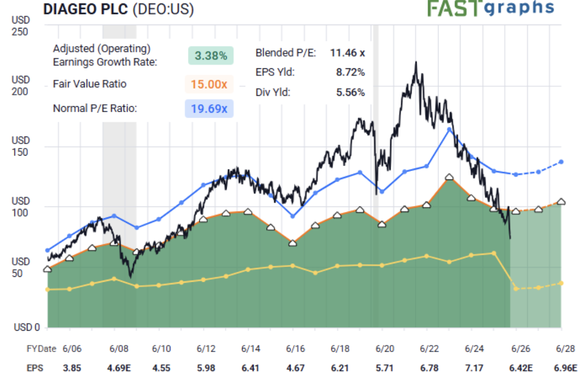Click the 6/20 fiscal year date

(x=385, y=349)
